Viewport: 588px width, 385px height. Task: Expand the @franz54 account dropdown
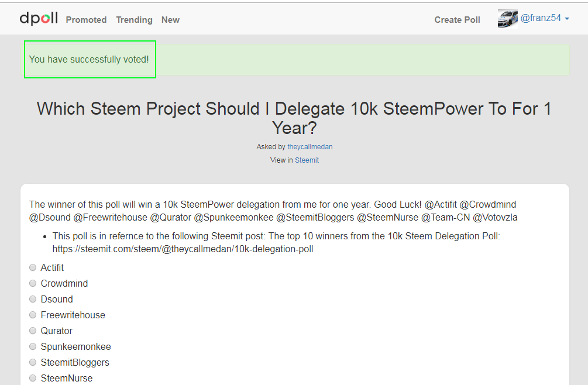point(545,18)
